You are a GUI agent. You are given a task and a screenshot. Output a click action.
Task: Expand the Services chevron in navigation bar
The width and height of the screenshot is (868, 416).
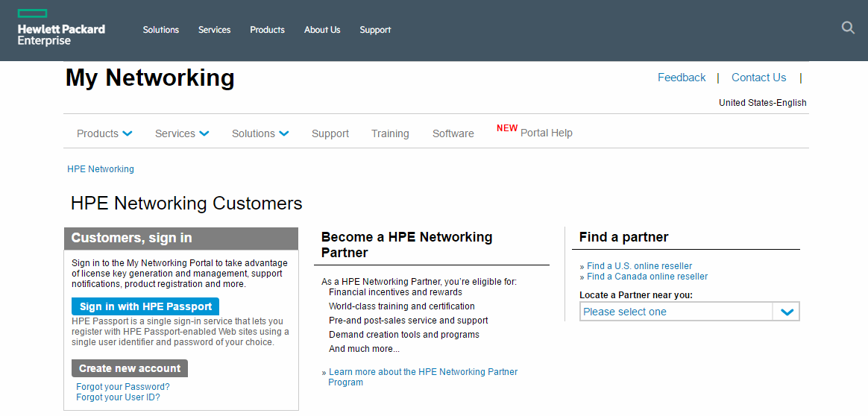204,133
